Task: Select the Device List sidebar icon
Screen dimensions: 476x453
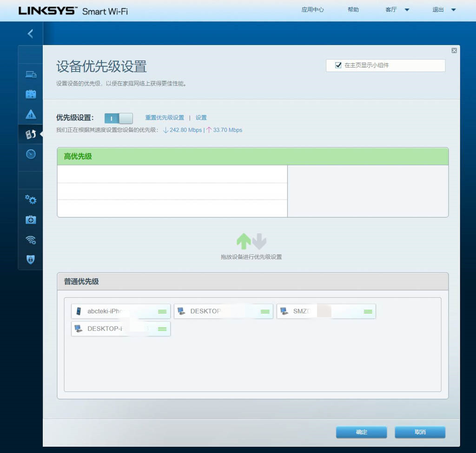Action: coord(30,74)
